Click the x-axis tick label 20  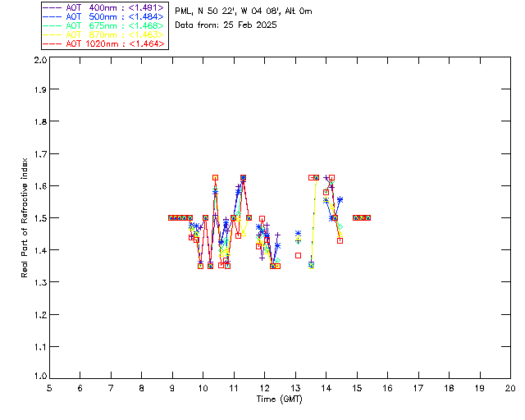click(x=510, y=388)
